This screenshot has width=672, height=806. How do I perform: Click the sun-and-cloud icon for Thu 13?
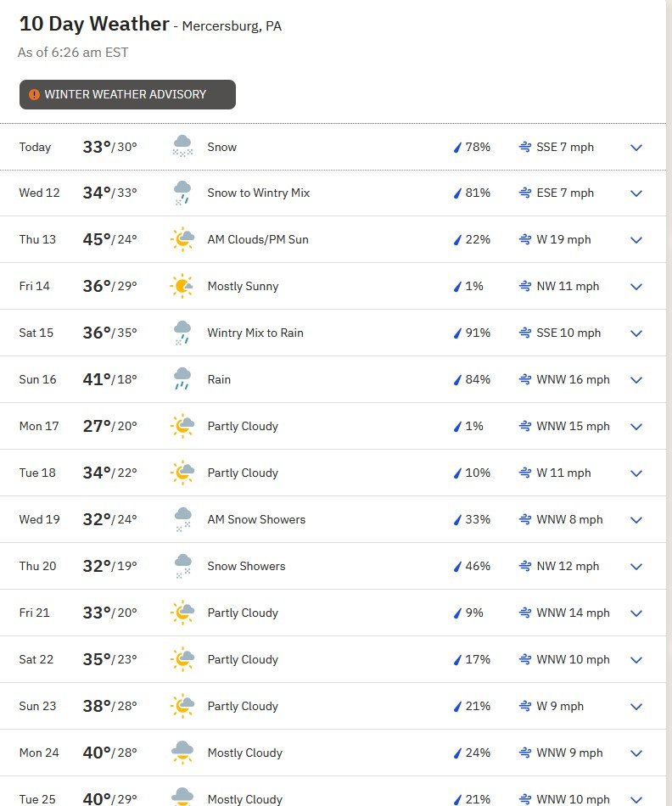182,239
